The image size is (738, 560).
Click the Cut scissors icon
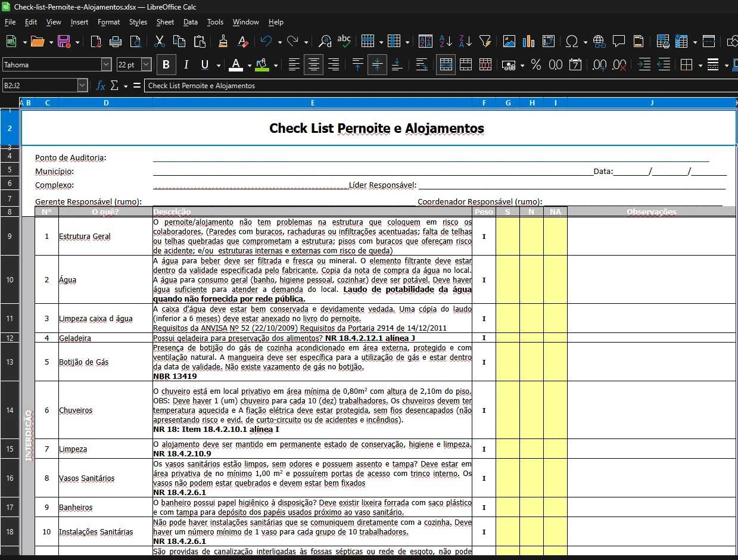coord(159,41)
